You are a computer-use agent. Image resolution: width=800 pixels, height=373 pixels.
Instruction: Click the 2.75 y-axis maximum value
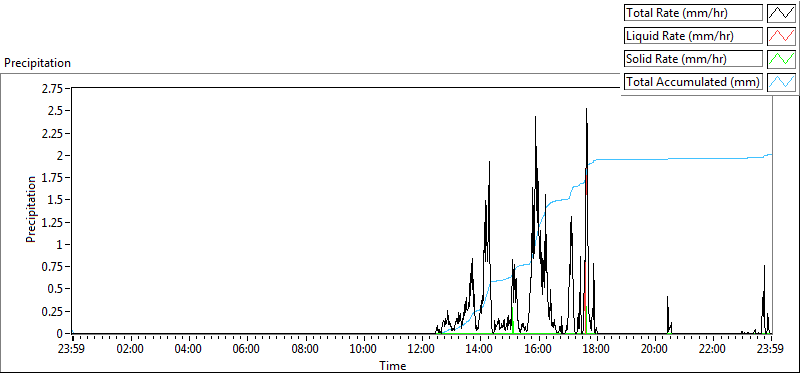54,88
